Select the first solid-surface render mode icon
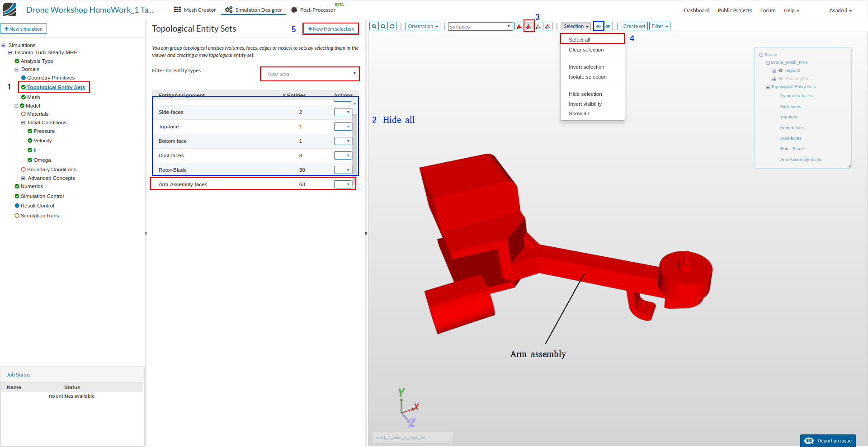The image size is (868, 447). coord(519,26)
